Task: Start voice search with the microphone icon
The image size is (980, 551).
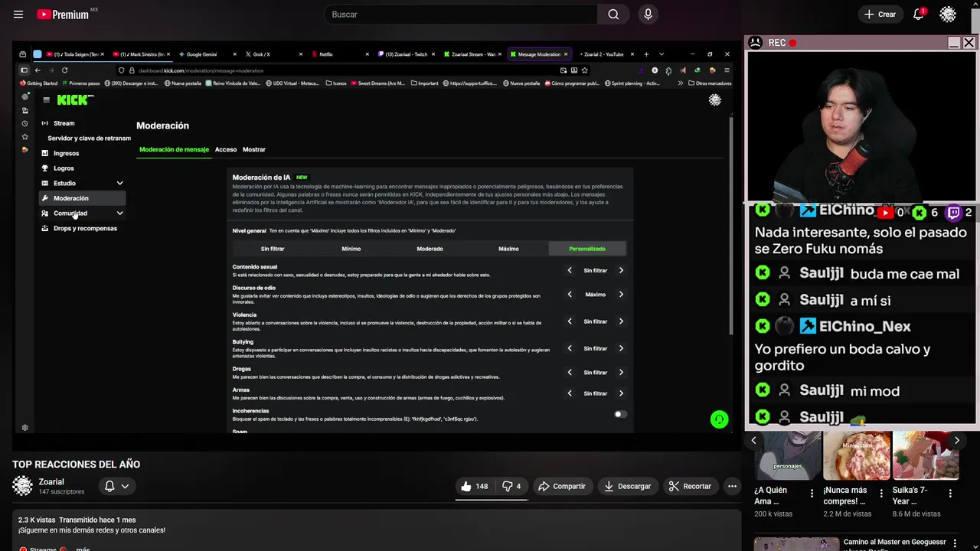Action: click(648, 15)
